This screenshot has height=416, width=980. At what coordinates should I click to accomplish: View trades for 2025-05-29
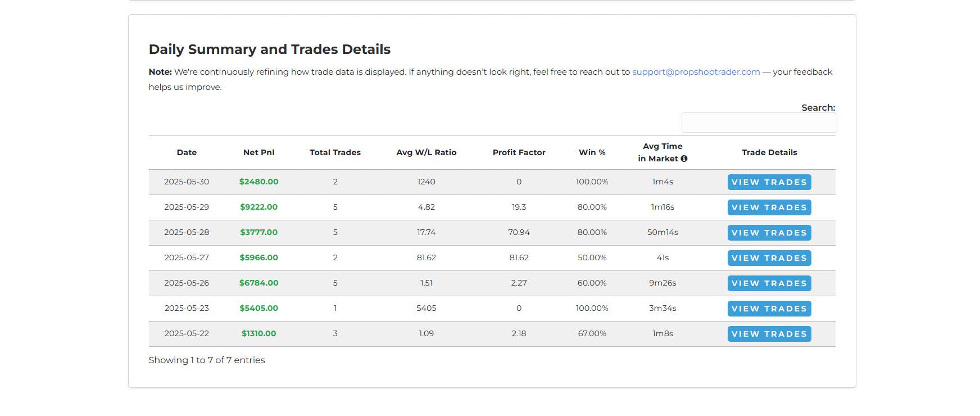click(x=769, y=207)
